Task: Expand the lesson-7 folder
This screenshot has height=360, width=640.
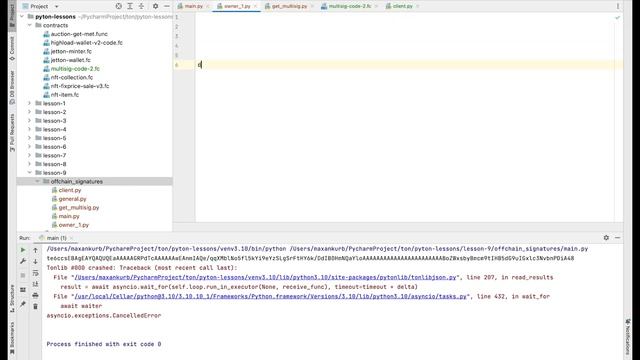Action: 30,156
